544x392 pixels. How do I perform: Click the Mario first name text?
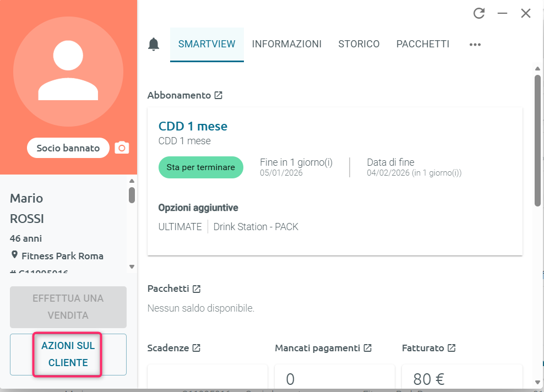coord(26,198)
